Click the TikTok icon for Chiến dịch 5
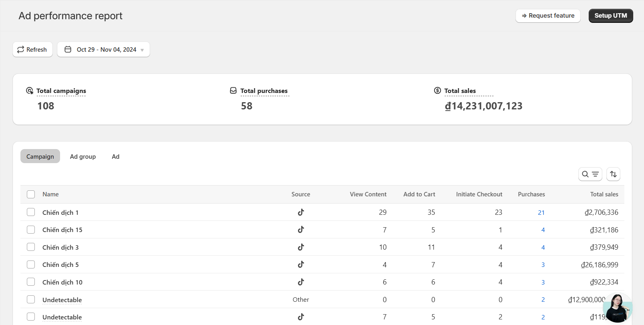The image size is (644, 325). click(301, 264)
